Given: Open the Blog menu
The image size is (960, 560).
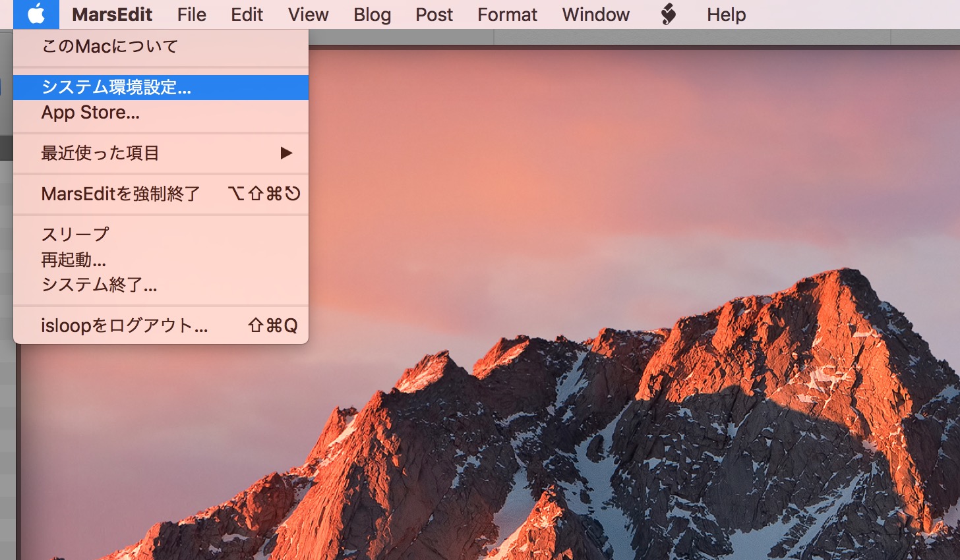Looking at the screenshot, I should [x=372, y=14].
